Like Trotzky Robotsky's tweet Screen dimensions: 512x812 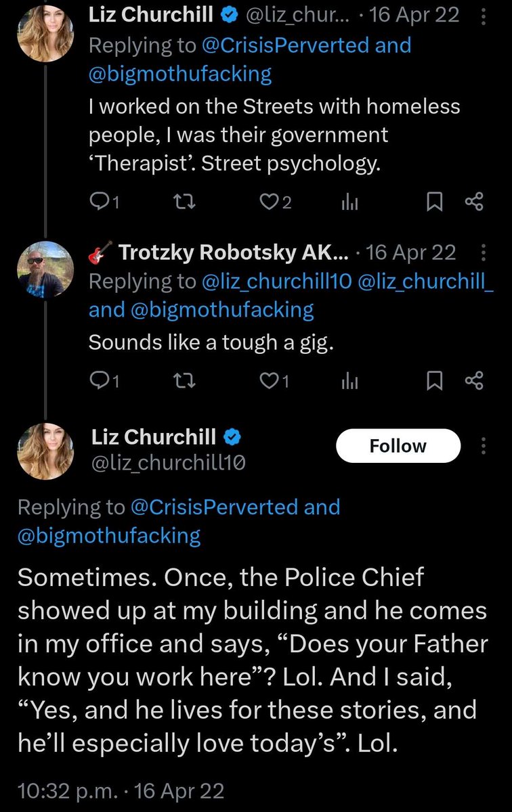click(x=275, y=382)
